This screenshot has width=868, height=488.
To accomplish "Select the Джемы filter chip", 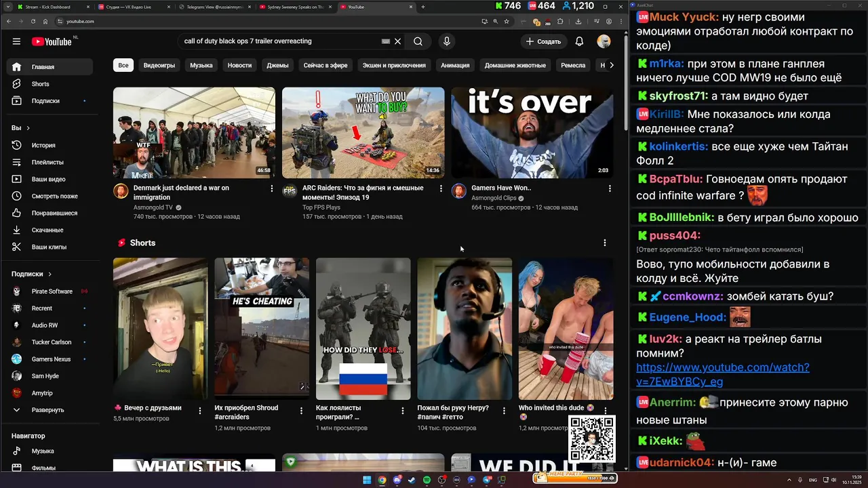I will tap(277, 65).
